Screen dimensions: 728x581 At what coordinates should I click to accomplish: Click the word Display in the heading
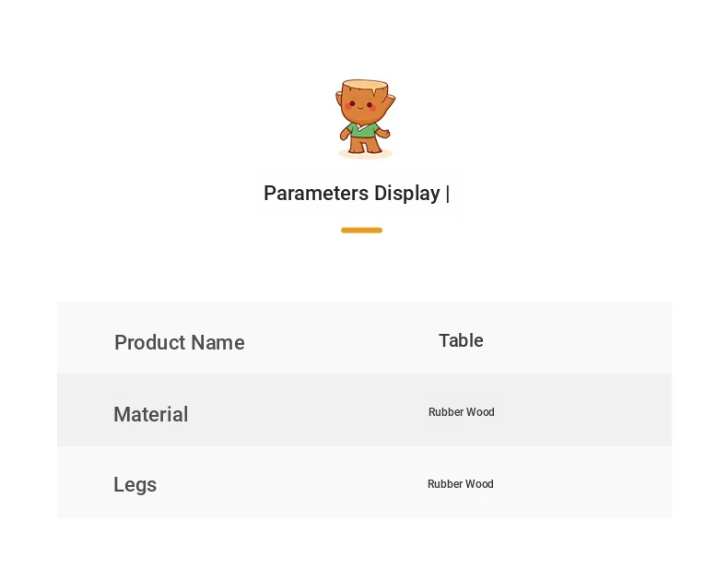407,194
